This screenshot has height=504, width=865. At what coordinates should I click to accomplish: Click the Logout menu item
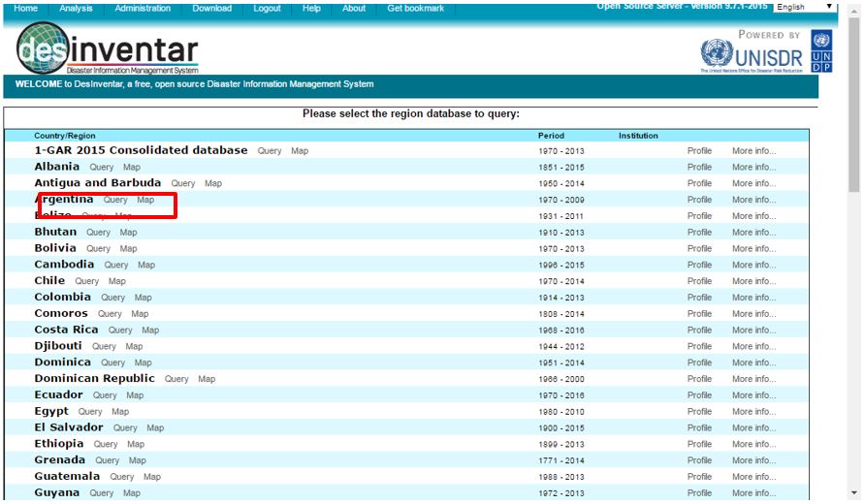pyautogui.click(x=267, y=9)
